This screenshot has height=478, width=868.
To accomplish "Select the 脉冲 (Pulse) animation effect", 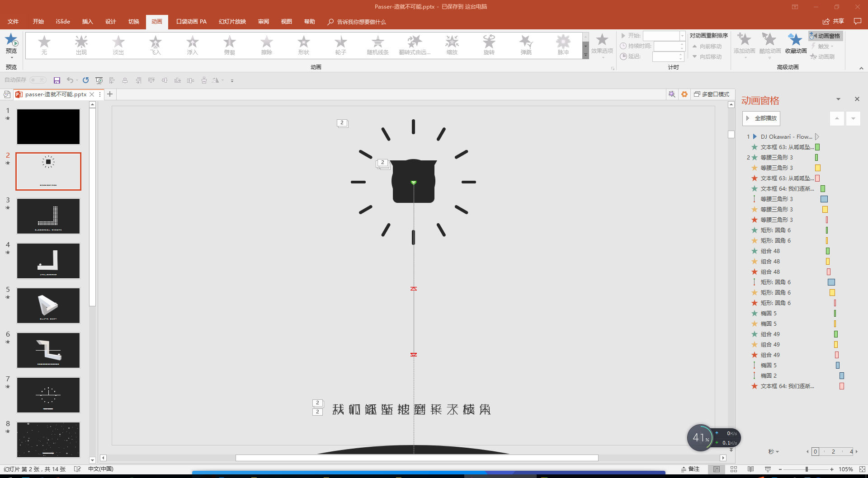I will pyautogui.click(x=563, y=45).
